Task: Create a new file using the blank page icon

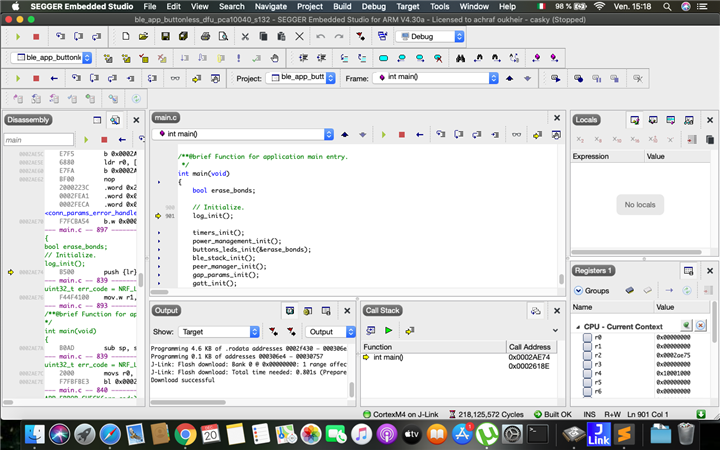Action: click(x=125, y=36)
